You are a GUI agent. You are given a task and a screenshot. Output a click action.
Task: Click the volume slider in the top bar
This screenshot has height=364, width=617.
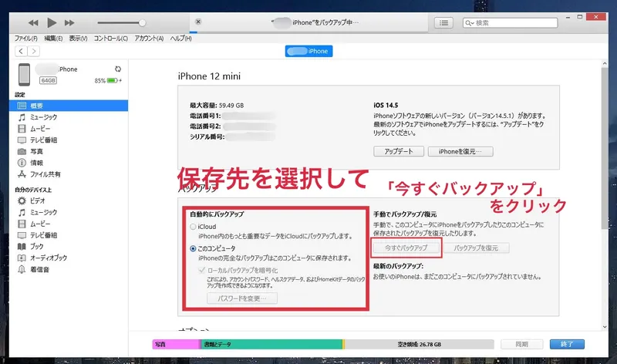pyautogui.click(x=120, y=23)
